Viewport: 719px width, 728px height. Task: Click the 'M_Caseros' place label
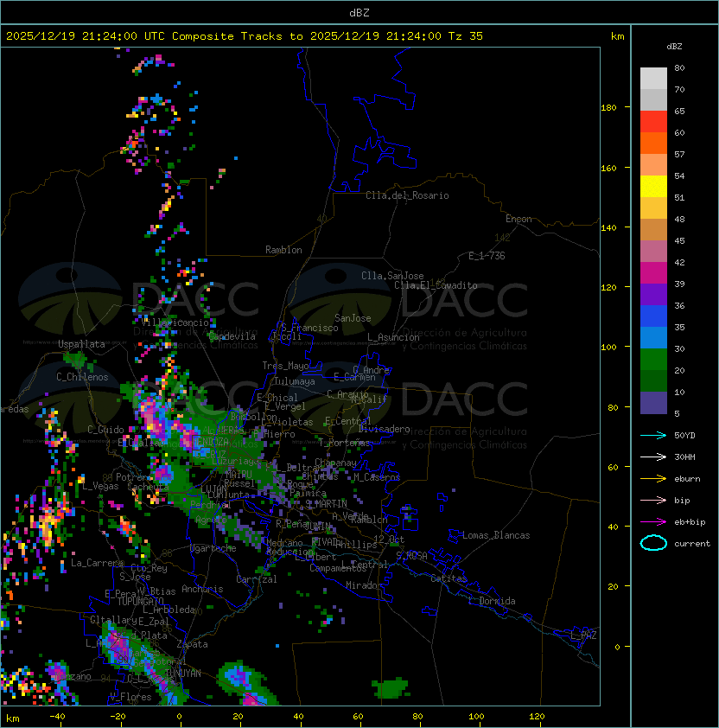click(377, 477)
